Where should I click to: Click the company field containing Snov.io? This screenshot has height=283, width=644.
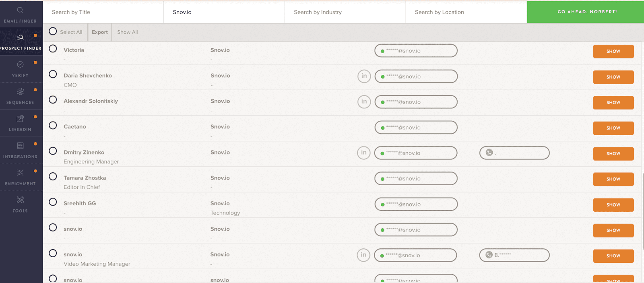point(224,12)
